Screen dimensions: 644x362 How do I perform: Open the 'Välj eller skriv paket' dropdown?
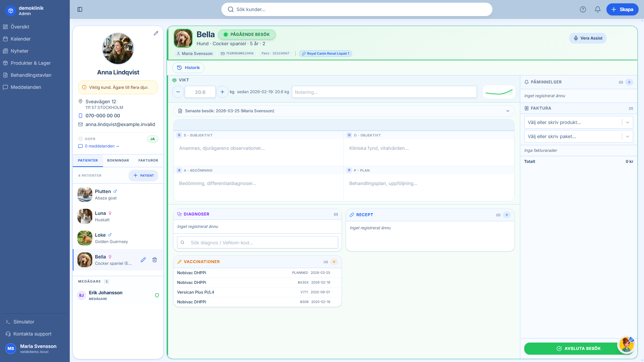[x=627, y=136]
